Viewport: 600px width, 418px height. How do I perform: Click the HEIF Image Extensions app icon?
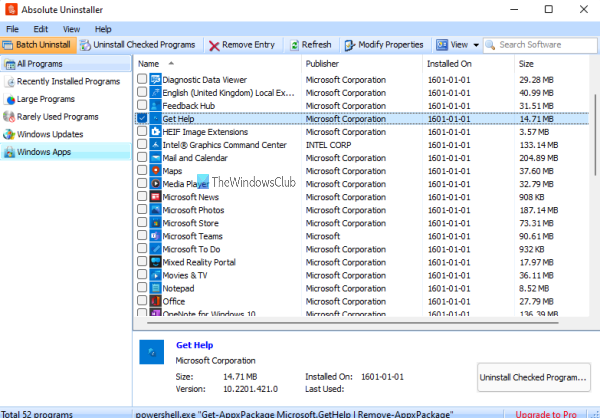(x=155, y=132)
